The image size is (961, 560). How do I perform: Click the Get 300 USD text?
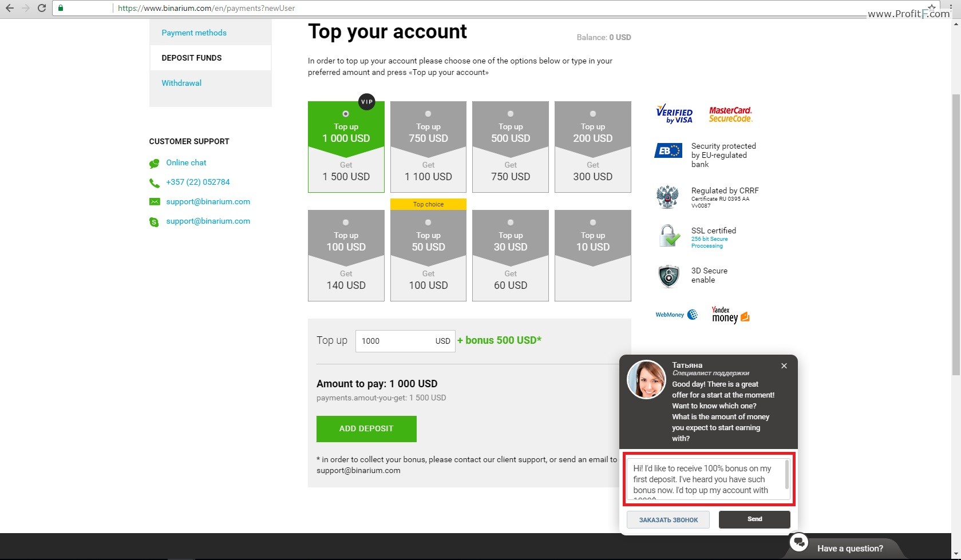pyautogui.click(x=593, y=172)
